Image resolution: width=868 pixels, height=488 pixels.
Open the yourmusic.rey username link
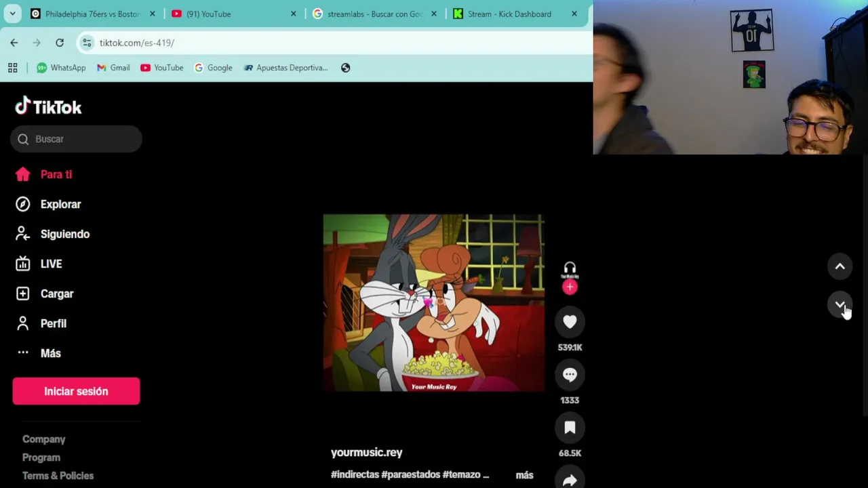[367, 452]
